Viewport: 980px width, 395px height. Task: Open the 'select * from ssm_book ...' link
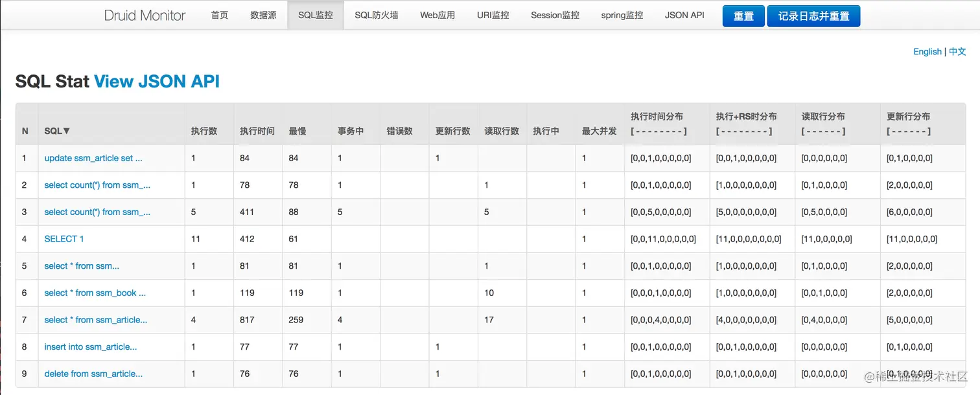(x=95, y=293)
